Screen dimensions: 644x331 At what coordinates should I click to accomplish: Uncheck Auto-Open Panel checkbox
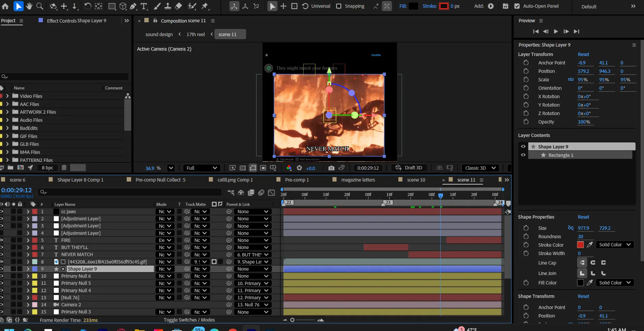click(x=517, y=6)
